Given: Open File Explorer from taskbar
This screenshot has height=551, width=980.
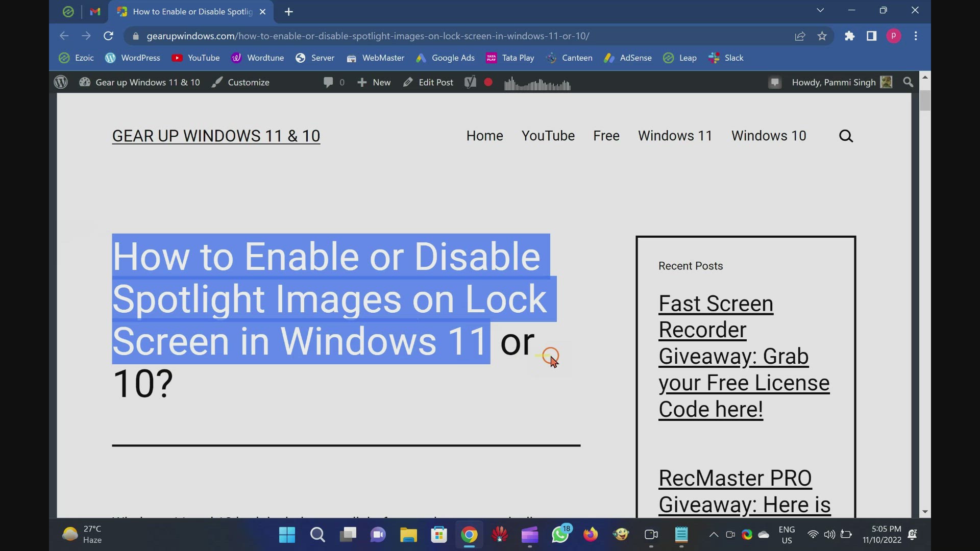Looking at the screenshot, I should pyautogui.click(x=408, y=535).
